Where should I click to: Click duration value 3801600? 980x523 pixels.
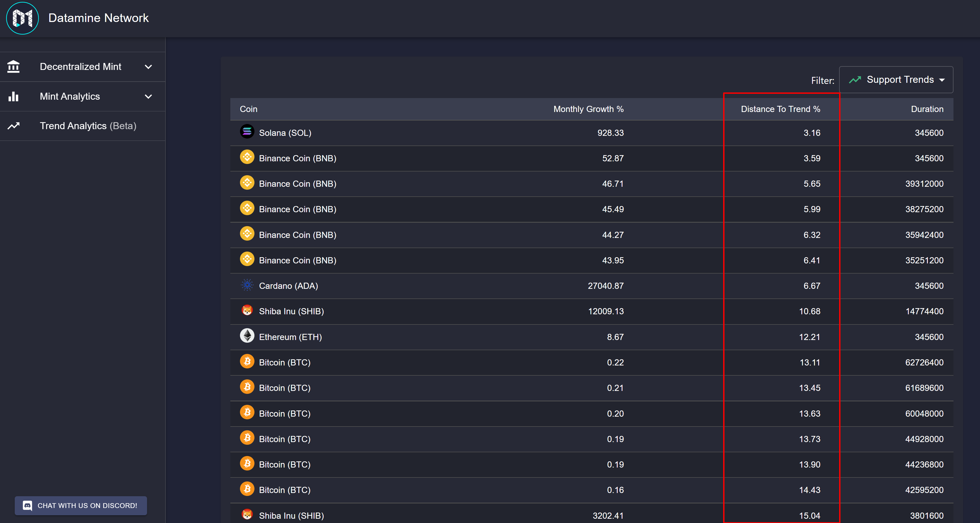click(926, 516)
